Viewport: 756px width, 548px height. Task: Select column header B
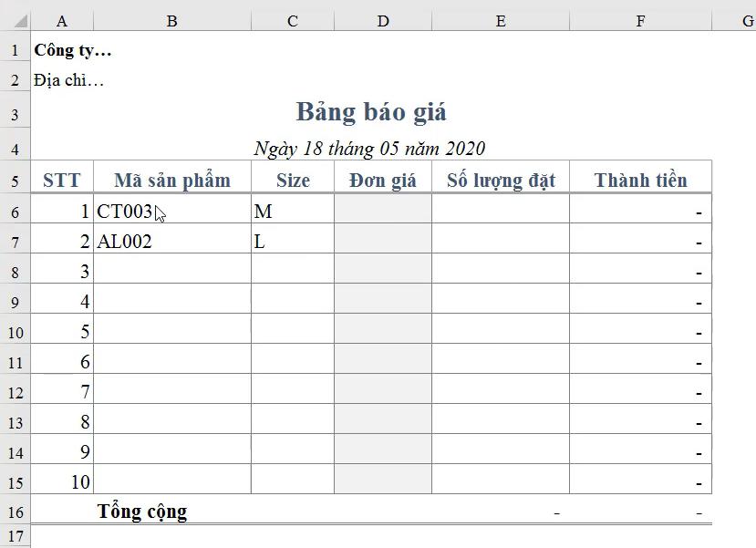pos(171,20)
